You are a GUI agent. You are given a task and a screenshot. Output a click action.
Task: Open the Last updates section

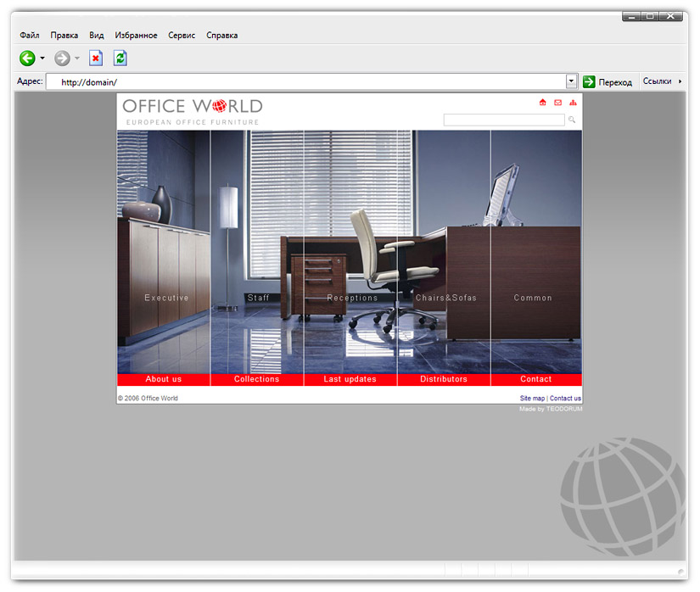pyautogui.click(x=350, y=379)
